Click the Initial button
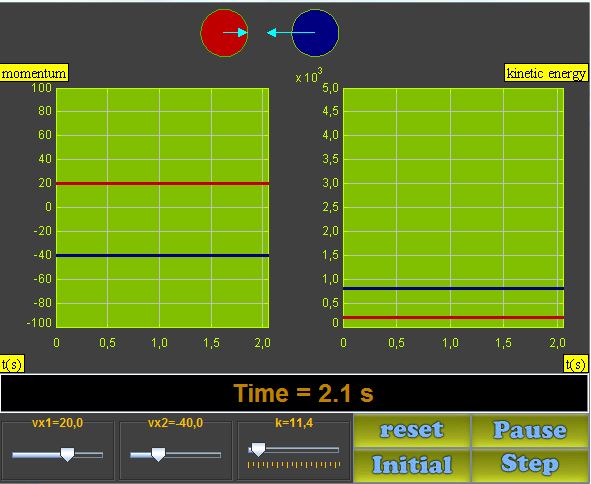 (412, 465)
